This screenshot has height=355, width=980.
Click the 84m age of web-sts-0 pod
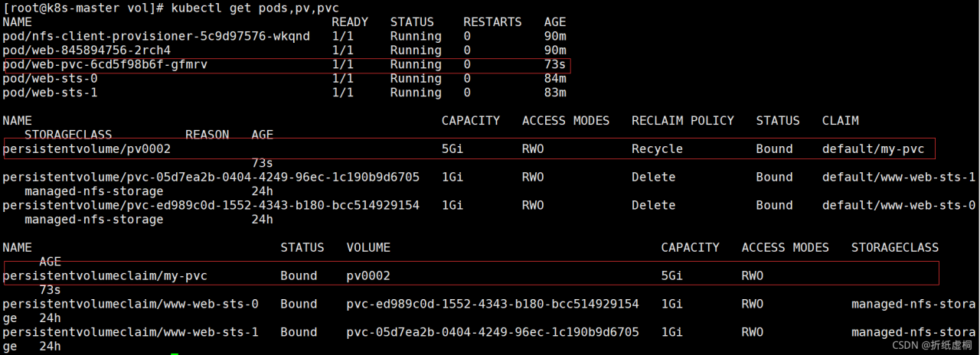555,78
